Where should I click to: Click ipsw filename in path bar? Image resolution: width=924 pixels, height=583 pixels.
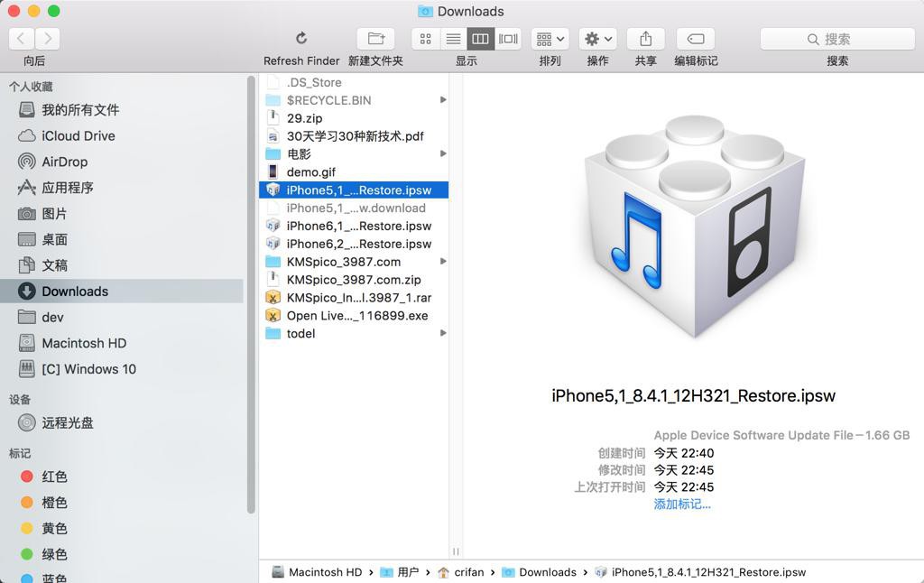700,572
